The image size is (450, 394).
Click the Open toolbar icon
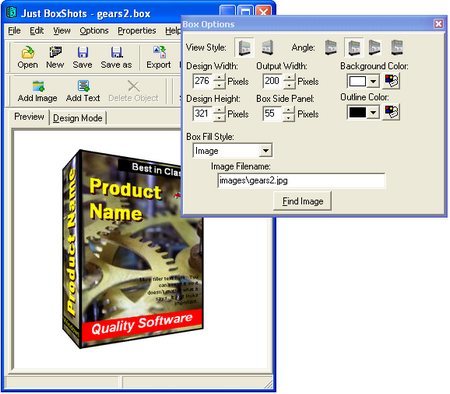click(x=28, y=52)
